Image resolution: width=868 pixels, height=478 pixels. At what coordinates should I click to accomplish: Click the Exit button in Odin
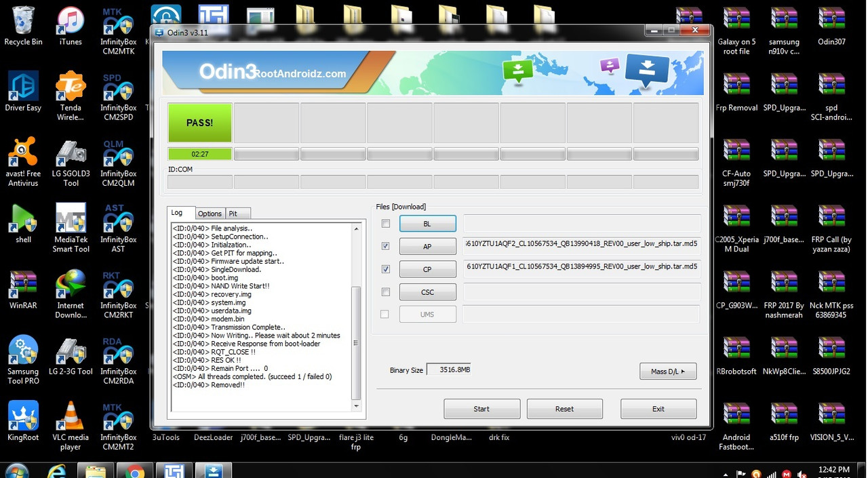(658, 409)
